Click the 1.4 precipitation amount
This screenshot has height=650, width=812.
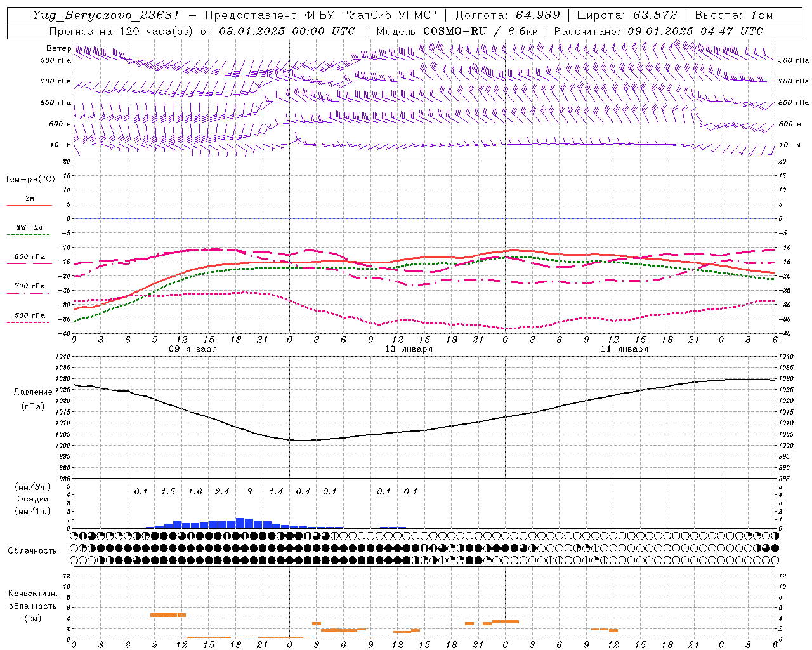pyautogui.click(x=276, y=492)
